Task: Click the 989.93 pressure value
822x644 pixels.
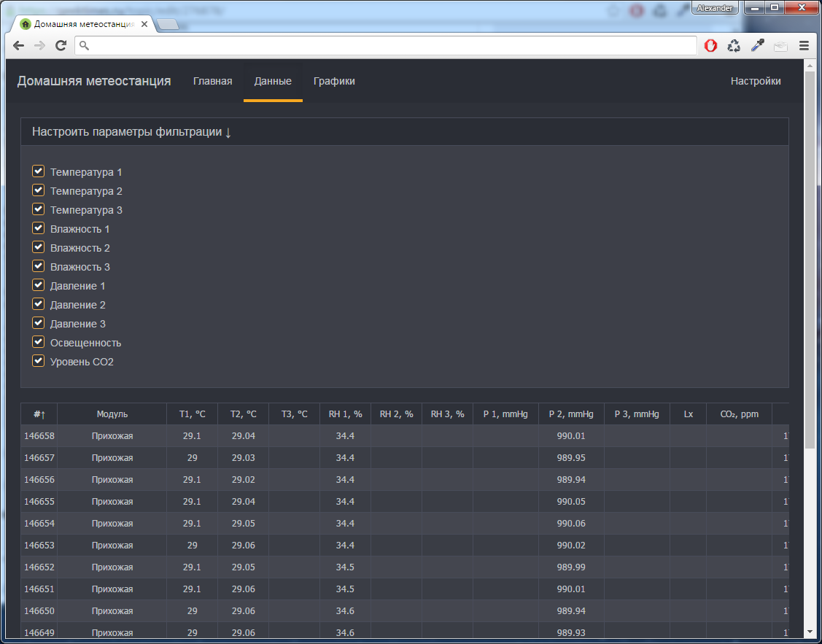Action: pos(571,632)
